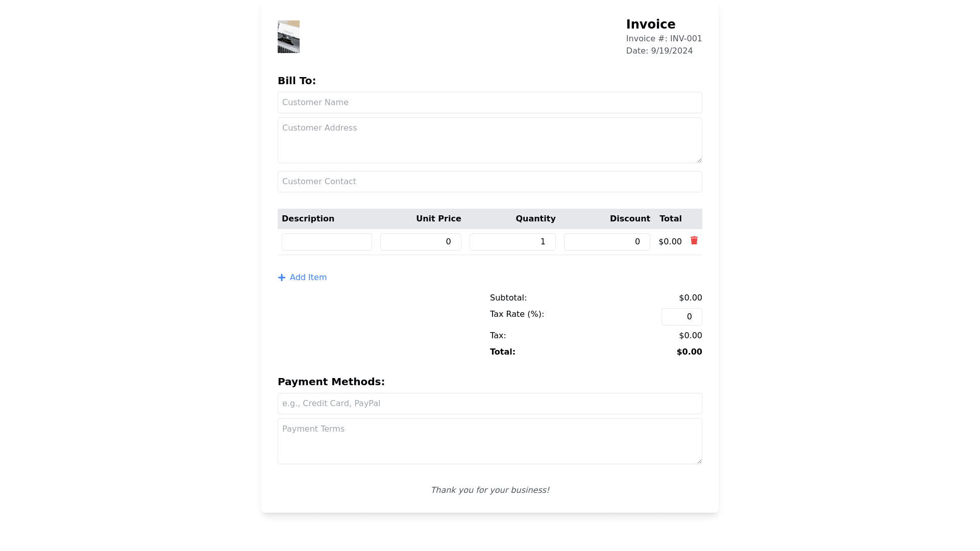Focus the Payment Methods input field

pyautogui.click(x=489, y=404)
